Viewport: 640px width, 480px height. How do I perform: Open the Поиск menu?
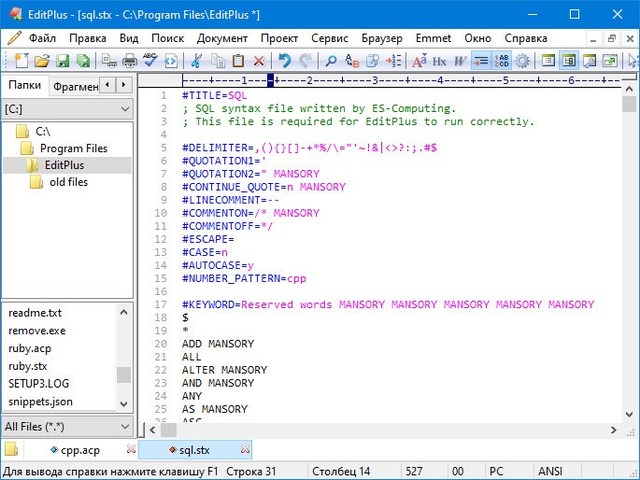click(168, 38)
